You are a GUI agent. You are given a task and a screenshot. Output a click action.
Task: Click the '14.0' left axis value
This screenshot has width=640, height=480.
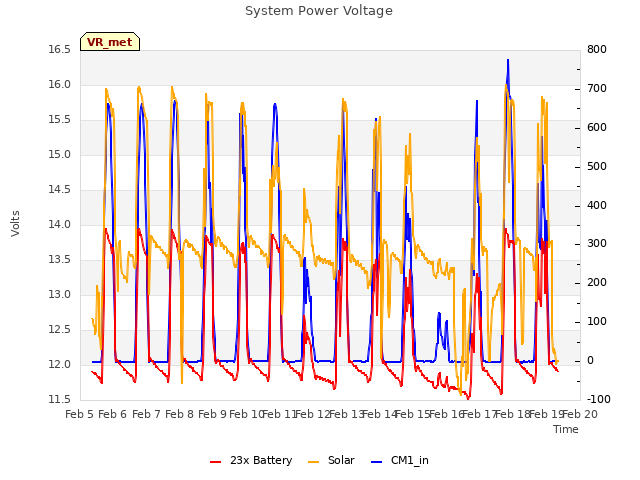pos(60,224)
